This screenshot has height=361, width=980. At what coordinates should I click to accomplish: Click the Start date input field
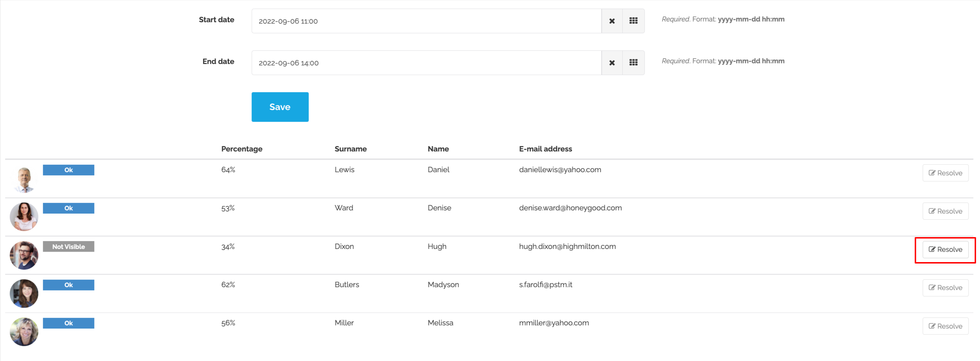pos(426,21)
